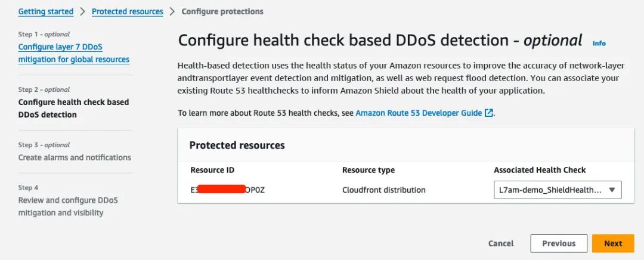Open the Info link beside the heading

(599, 43)
